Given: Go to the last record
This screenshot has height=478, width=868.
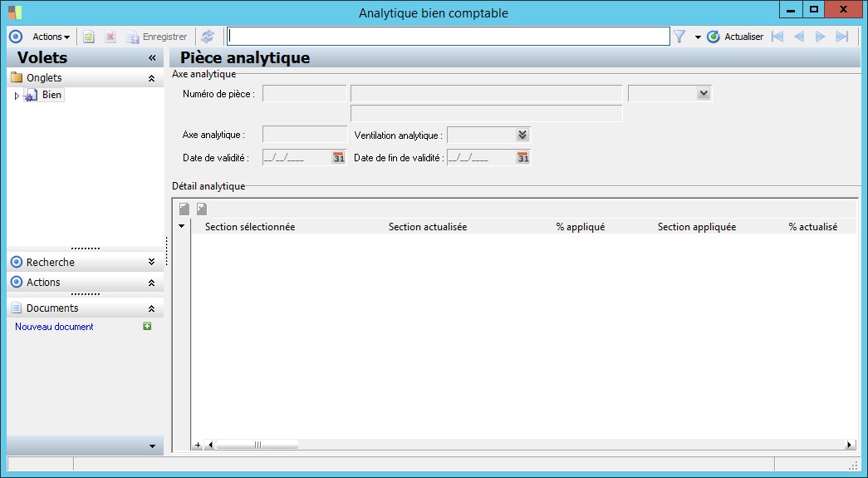Looking at the screenshot, I should [842, 37].
